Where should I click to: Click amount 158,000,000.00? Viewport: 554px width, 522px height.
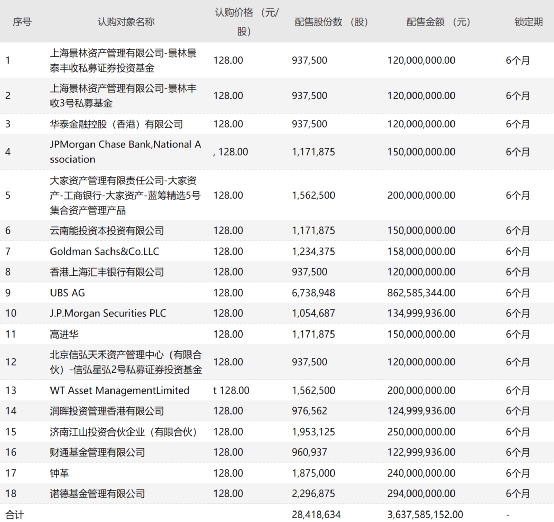coord(421,251)
